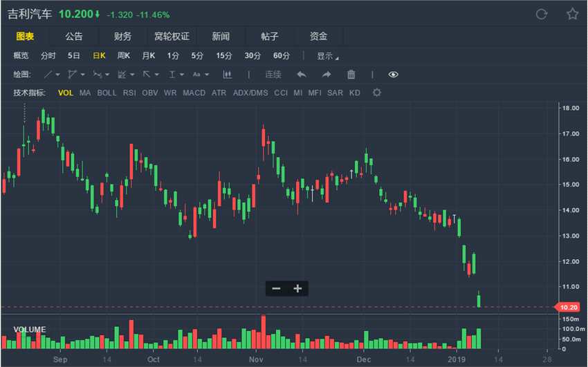Screen dimensions: 588x367
Task: Select the 月K monthly candlestick view
Action: point(149,56)
